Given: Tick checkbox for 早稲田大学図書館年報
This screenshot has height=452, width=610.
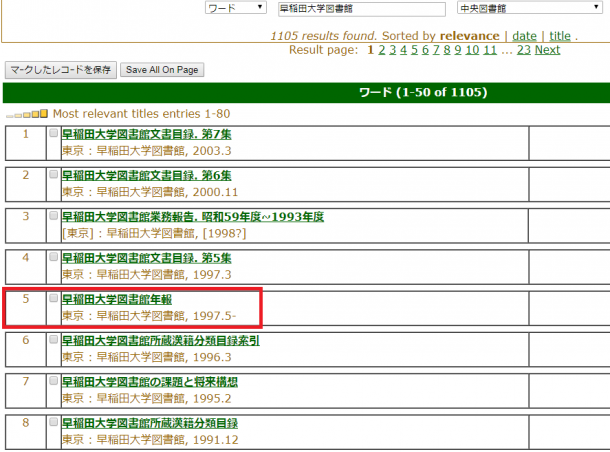Looking at the screenshot, I should coord(54,298).
